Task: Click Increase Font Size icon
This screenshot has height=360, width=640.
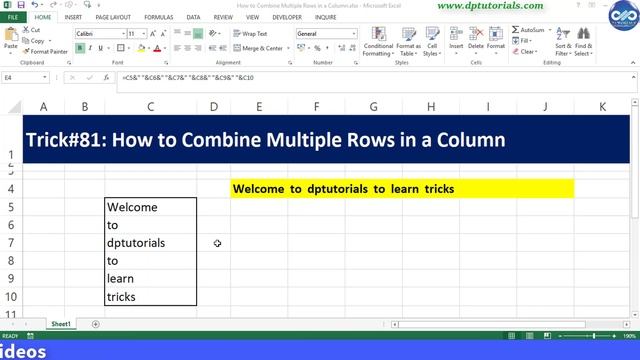Action: [153, 34]
